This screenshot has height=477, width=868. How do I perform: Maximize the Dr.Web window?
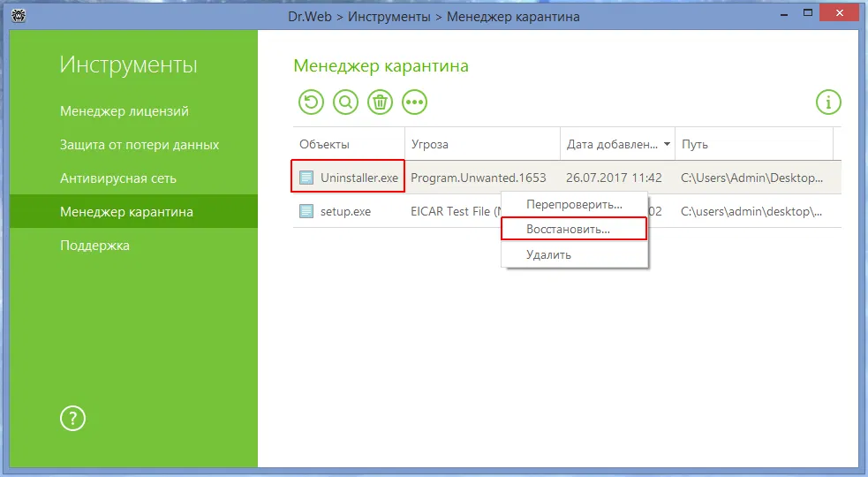click(x=808, y=12)
